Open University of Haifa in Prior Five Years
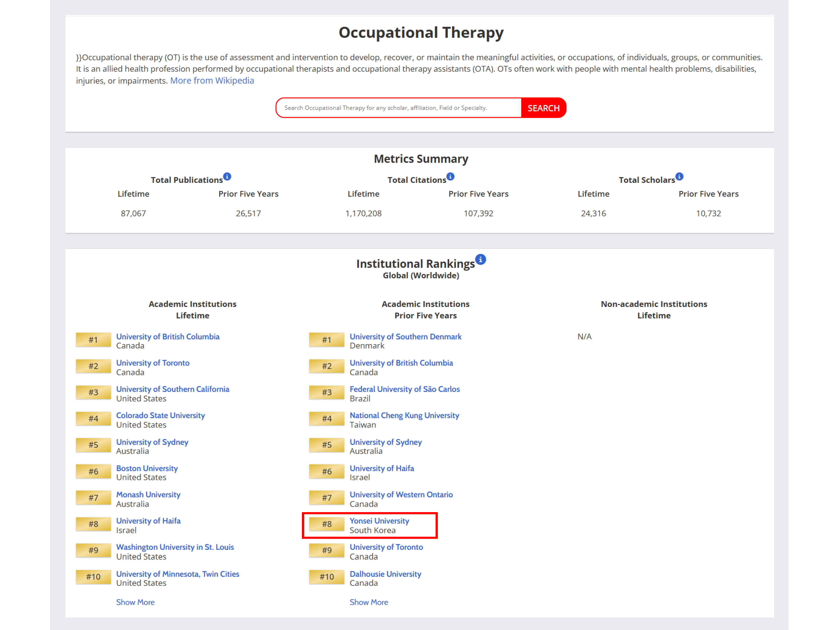Image resolution: width=840 pixels, height=630 pixels. [x=382, y=468]
